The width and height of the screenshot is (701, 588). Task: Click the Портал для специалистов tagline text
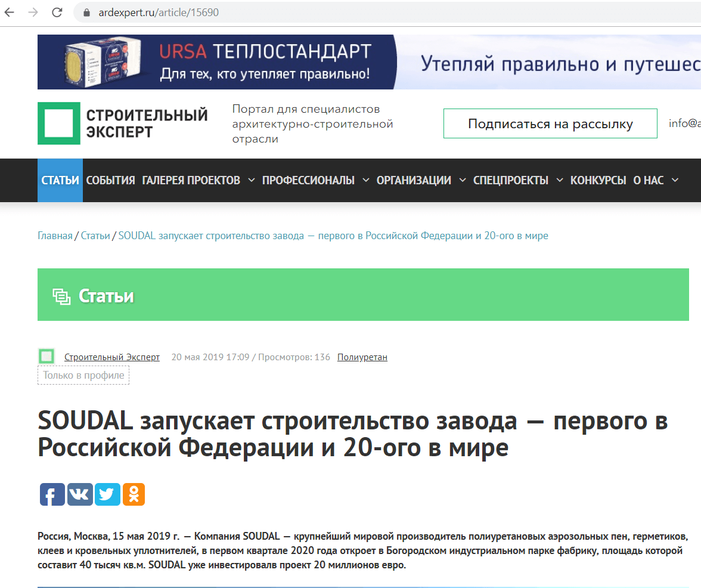[312, 124]
